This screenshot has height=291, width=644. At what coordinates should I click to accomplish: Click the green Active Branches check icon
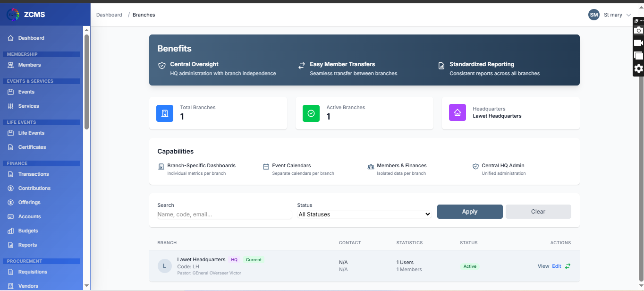click(x=311, y=113)
